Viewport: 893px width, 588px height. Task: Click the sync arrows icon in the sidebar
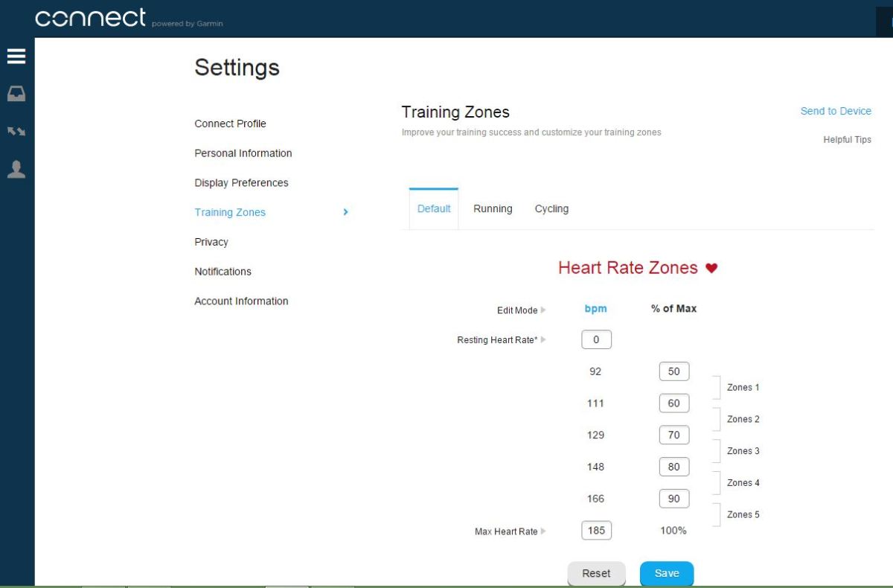point(16,132)
